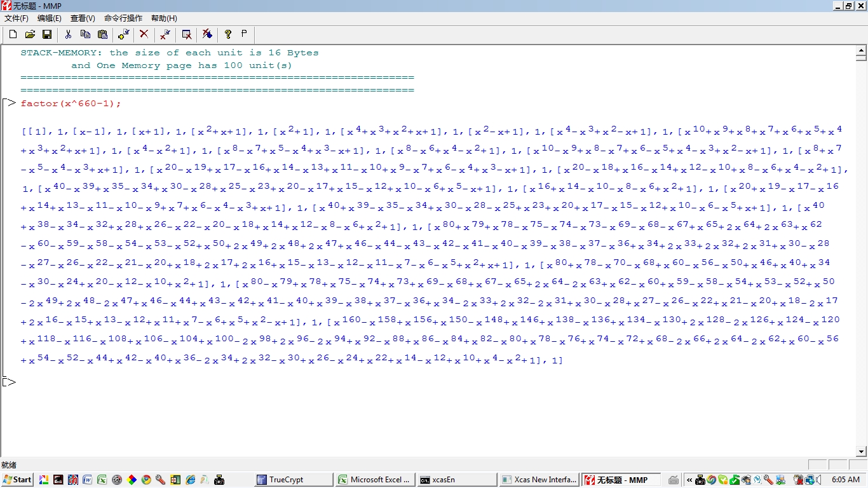Click the gray gear-disc quick launch icon
This screenshot has width=868, height=488.
tap(116, 480)
